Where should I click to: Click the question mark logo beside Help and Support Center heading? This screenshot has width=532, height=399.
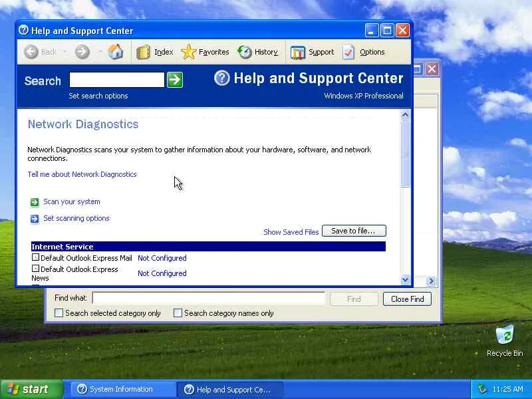coord(222,78)
